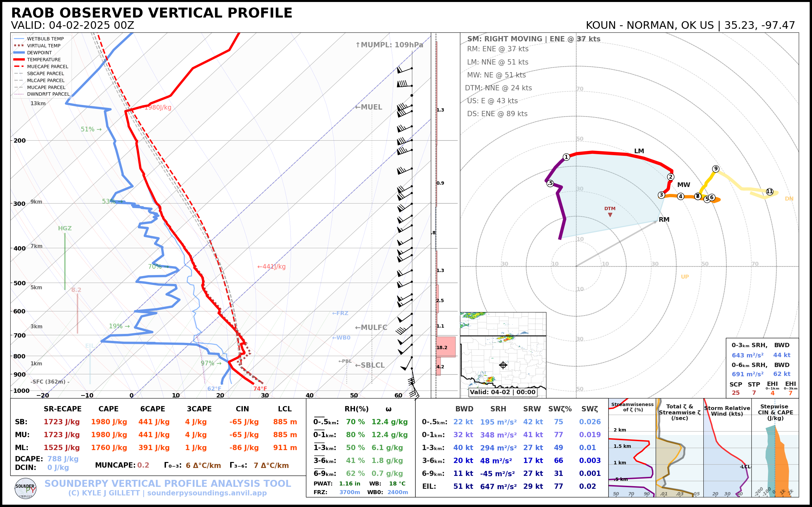The image size is (812, 507).
Task: Select the circled 3 km hodograph marker
Action: click(x=661, y=195)
